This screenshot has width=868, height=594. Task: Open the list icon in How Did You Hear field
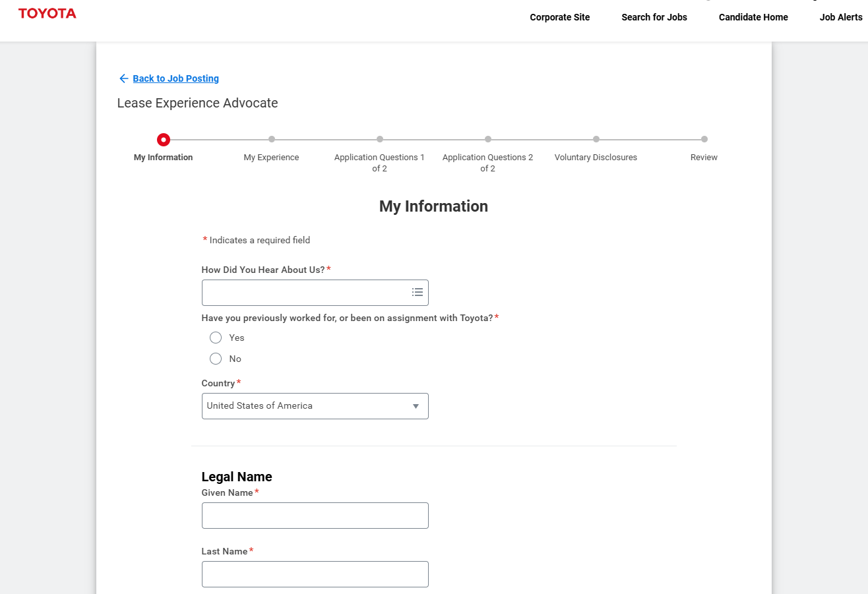(x=418, y=292)
